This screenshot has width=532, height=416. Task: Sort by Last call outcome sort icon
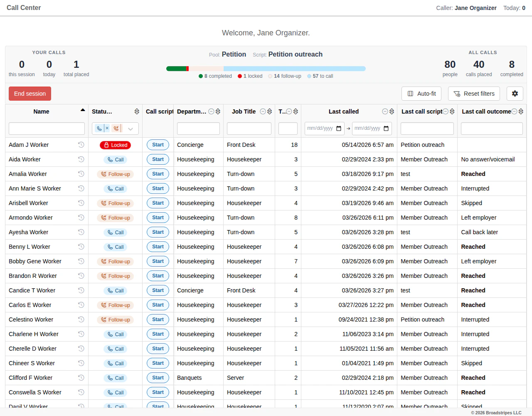pyautogui.click(x=521, y=111)
